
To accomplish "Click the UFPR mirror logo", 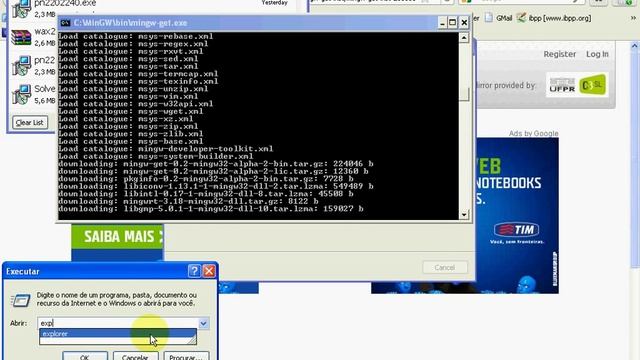I will pyautogui.click(x=562, y=85).
